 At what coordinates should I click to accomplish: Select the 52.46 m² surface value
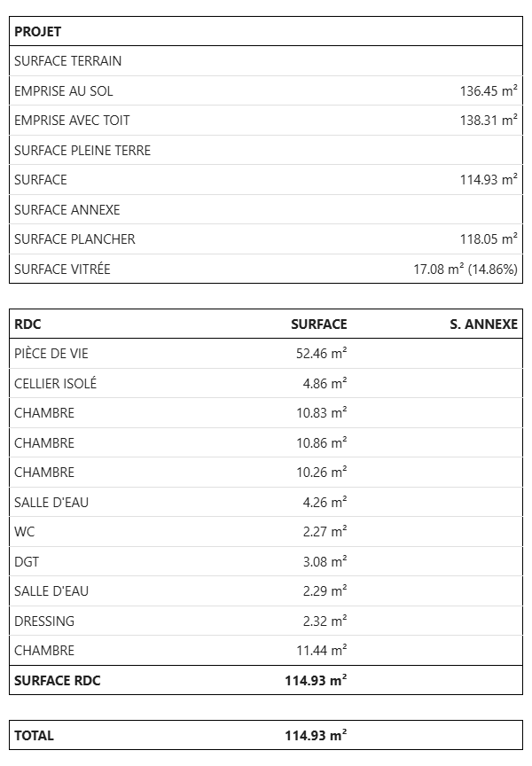(321, 354)
